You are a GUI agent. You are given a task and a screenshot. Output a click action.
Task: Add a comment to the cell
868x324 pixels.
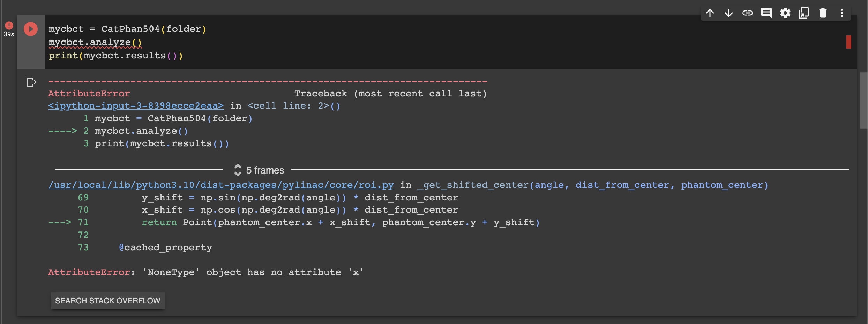coord(766,13)
